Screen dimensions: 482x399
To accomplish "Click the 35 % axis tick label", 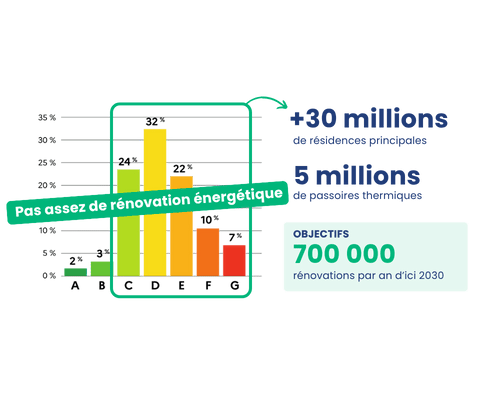I will pyautogui.click(x=47, y=118).
